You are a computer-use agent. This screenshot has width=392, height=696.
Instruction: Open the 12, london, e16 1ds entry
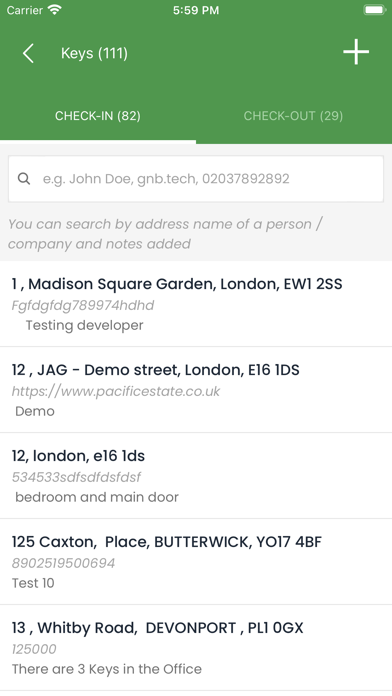pos(196,475)
